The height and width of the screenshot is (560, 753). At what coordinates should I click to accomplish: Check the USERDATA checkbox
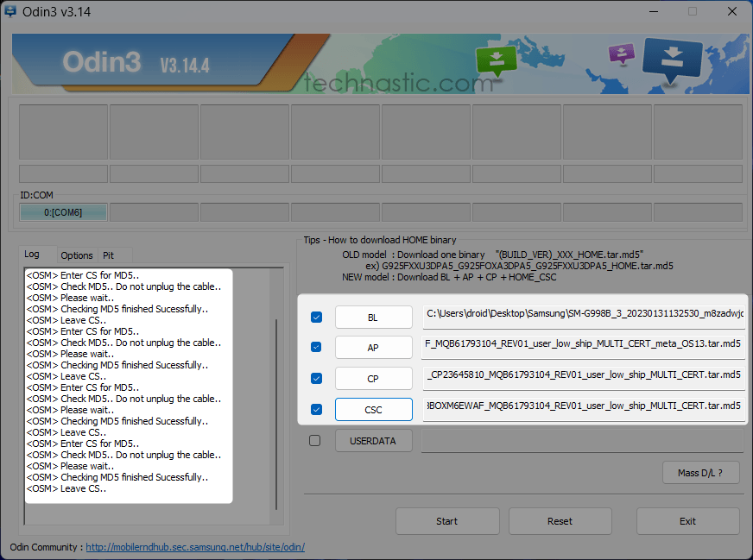(x=314, y=441)
